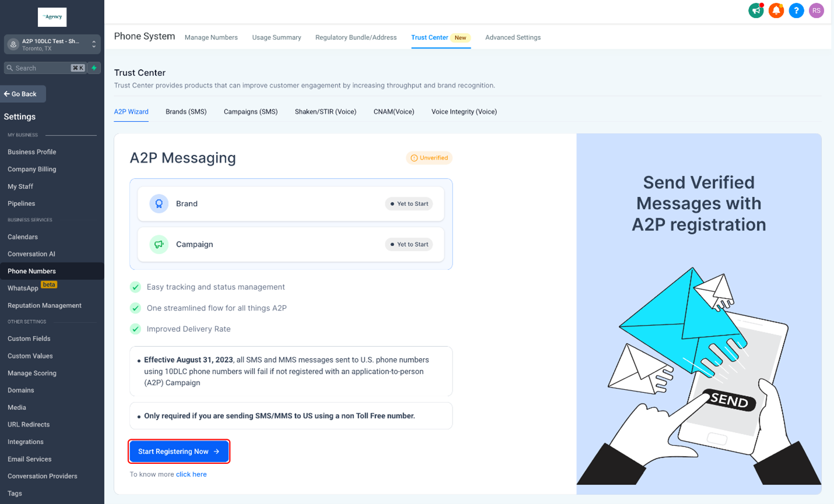This screenshot has height=504, width=834.
Task: Open the Campaigns (SMS) tab
Action: 251,112
